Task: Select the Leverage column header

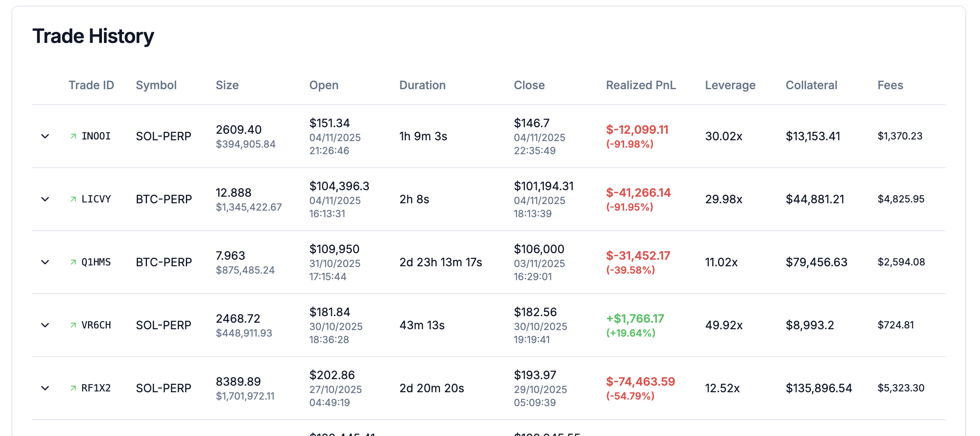Action: click(x=730, y=85)
